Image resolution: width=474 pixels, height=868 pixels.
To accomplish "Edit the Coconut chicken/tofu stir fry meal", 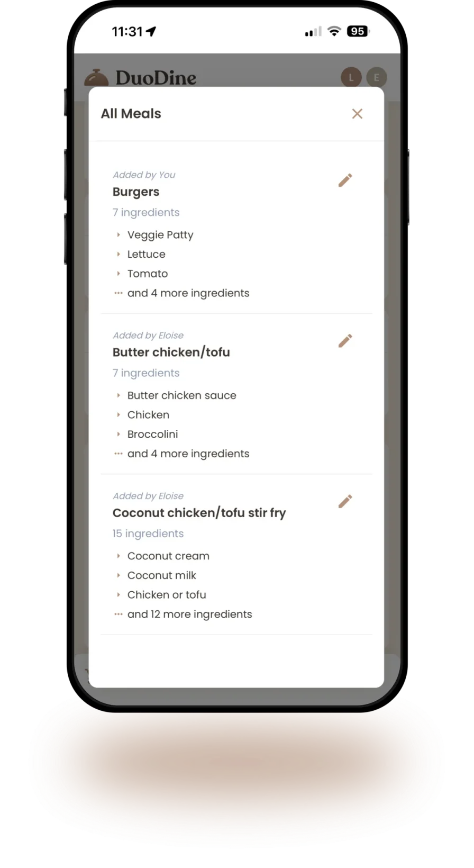I will [x=345, y=501].
